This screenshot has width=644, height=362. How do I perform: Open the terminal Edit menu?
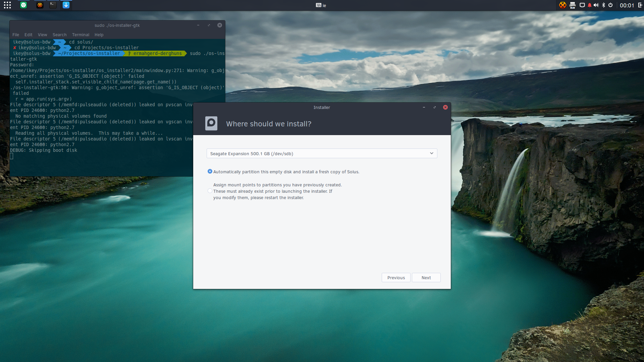coord(29,35)
